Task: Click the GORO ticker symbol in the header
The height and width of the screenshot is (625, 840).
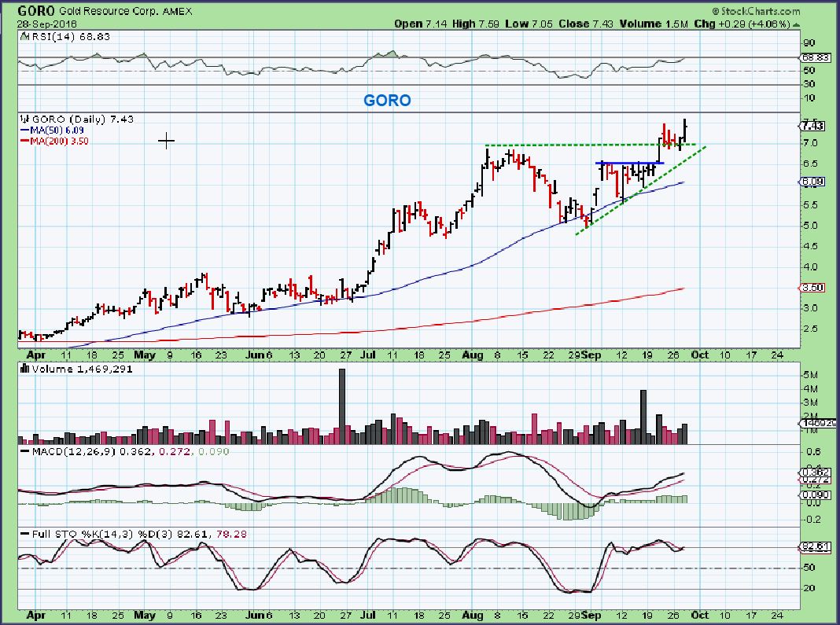Action: coord(36,11)
